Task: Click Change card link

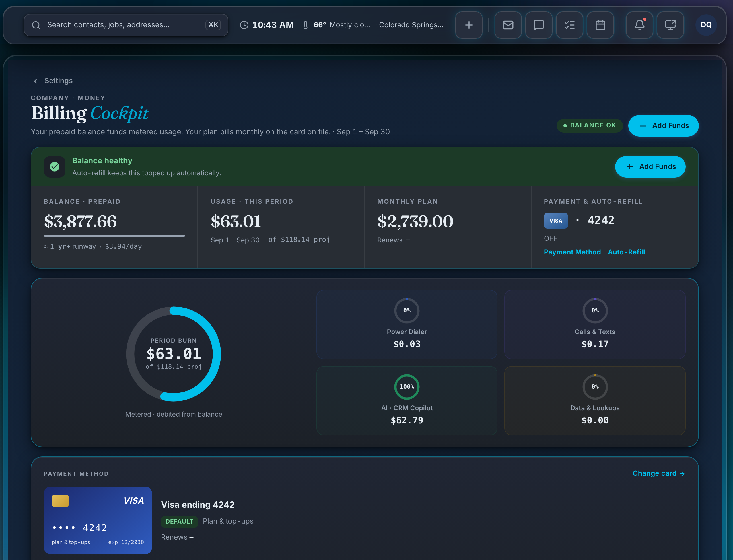Action: 659,473
